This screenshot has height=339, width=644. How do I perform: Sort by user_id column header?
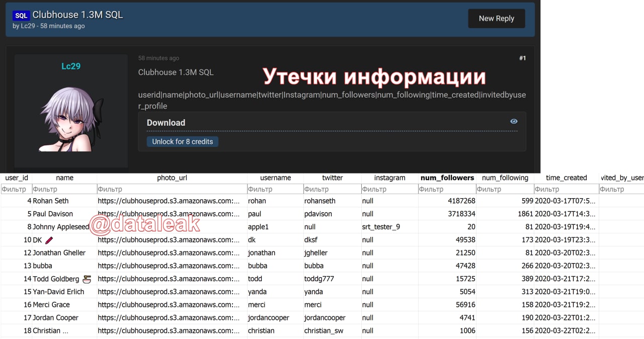click(17, 178)
